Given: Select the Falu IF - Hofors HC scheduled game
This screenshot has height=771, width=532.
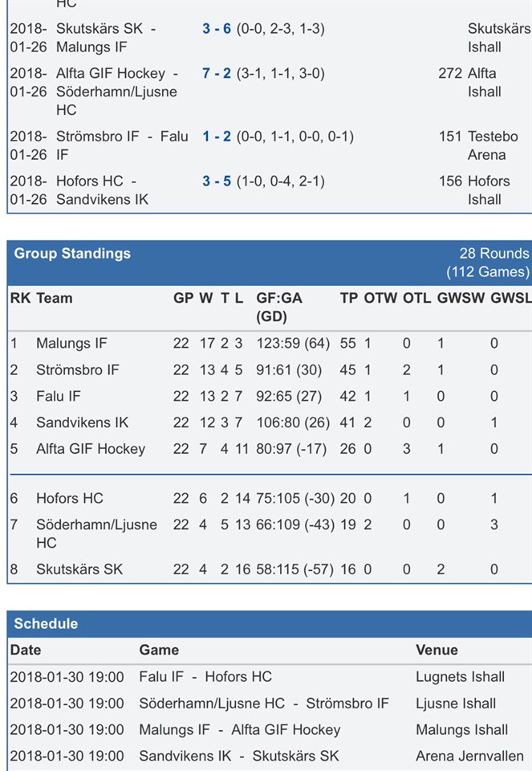Looking at the screenshot, I should click(x=205, y=677).
